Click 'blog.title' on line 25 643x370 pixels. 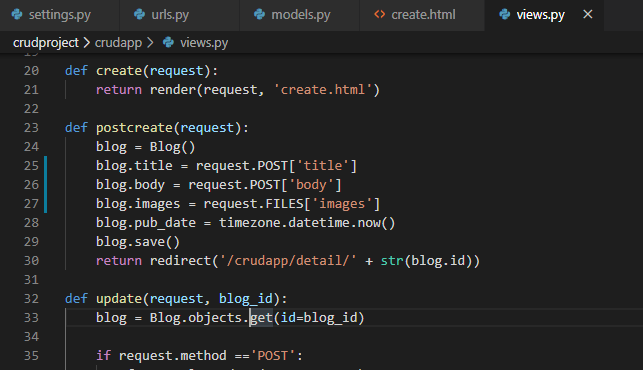coord(134,166)
